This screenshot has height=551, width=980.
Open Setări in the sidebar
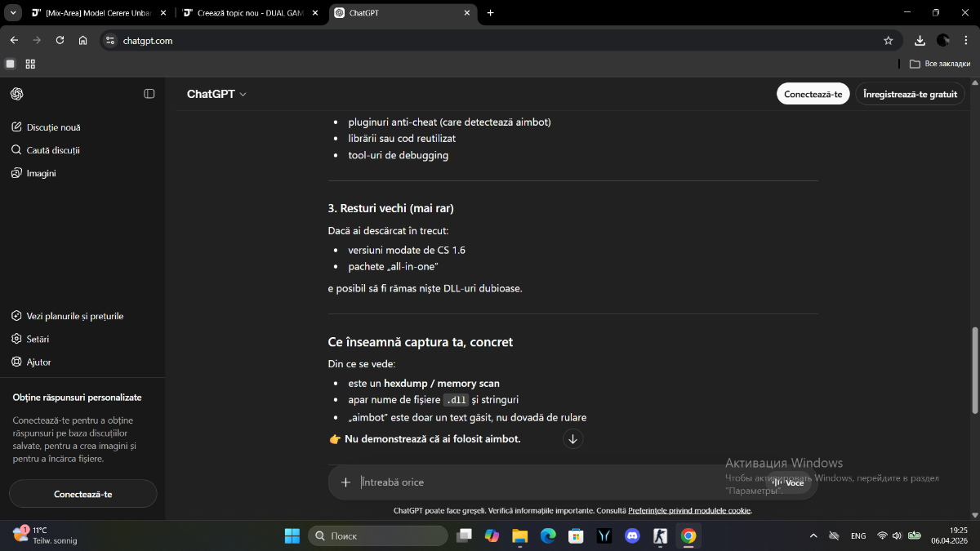(38, 339)
